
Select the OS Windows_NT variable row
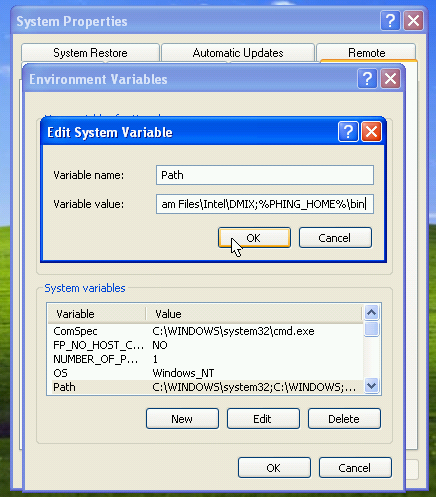click(205, 373)
